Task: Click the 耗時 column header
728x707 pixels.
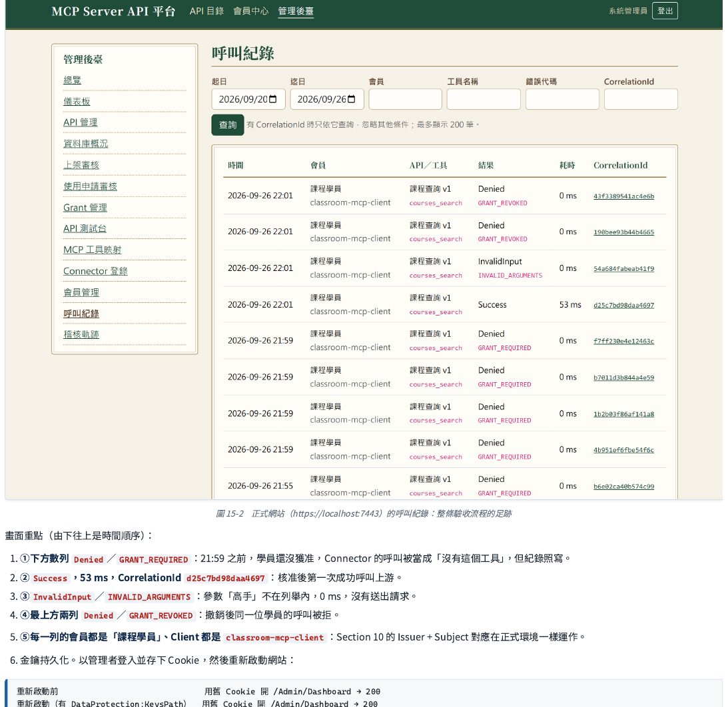Action: [567, 165]
